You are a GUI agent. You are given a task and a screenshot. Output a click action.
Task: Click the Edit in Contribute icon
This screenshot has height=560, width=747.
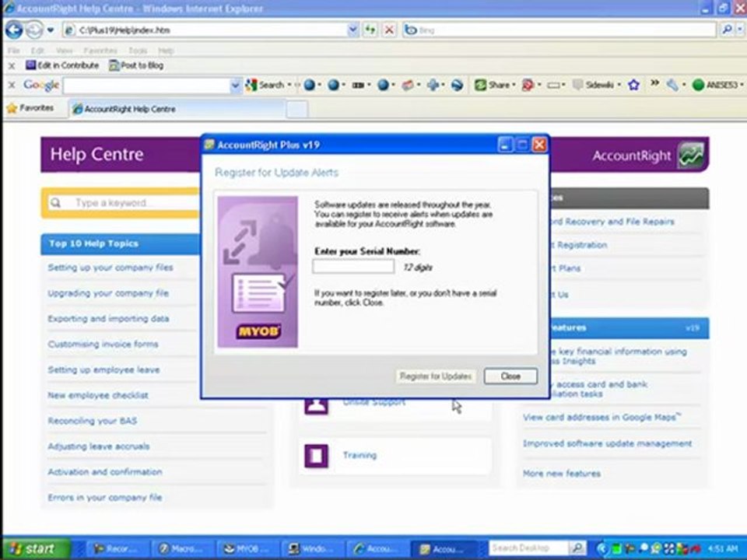tap(31, 65)
